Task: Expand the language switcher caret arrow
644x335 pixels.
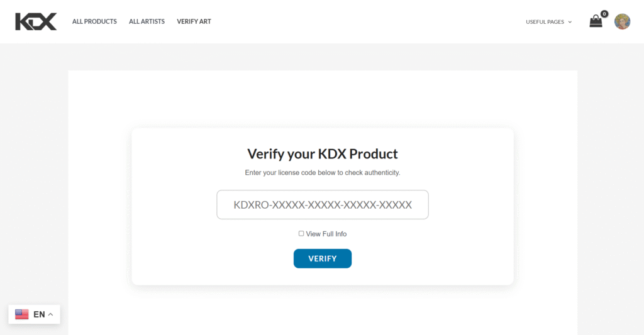Action: 50,314
